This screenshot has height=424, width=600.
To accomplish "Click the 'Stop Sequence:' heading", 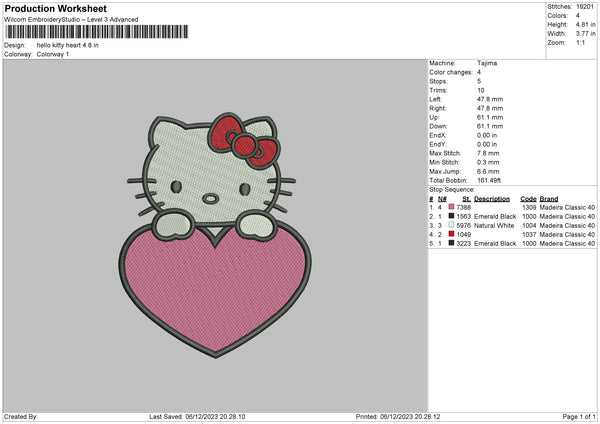I will pyautogui.click(x=452, y=190).
